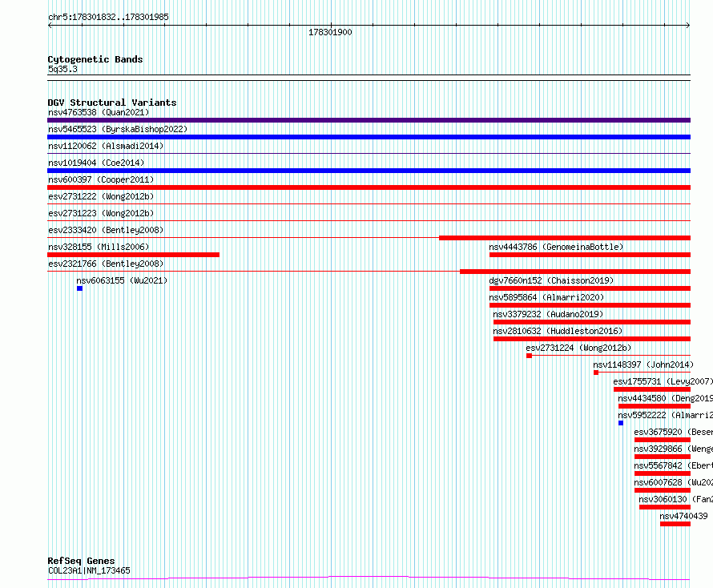713x588 pixels.
Task: Click the nsv6007628 variant label
Action: [x=673, y=482]
